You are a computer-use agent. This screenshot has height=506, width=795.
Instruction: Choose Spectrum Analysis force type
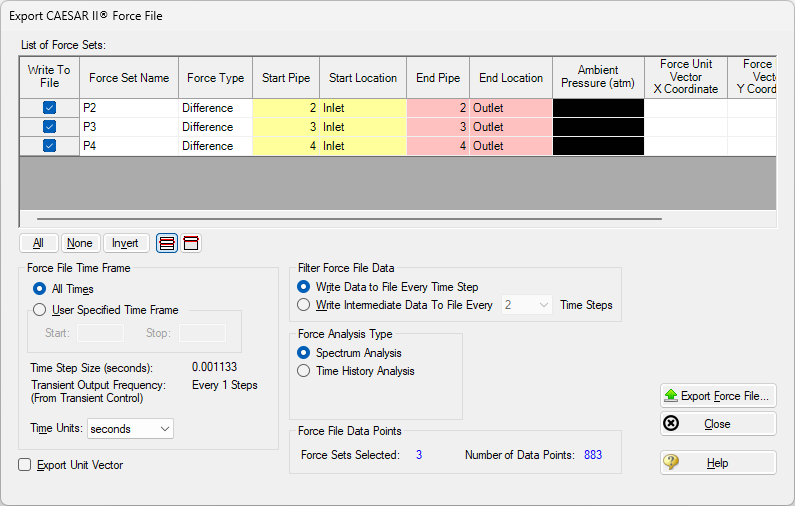click(303, 353)
